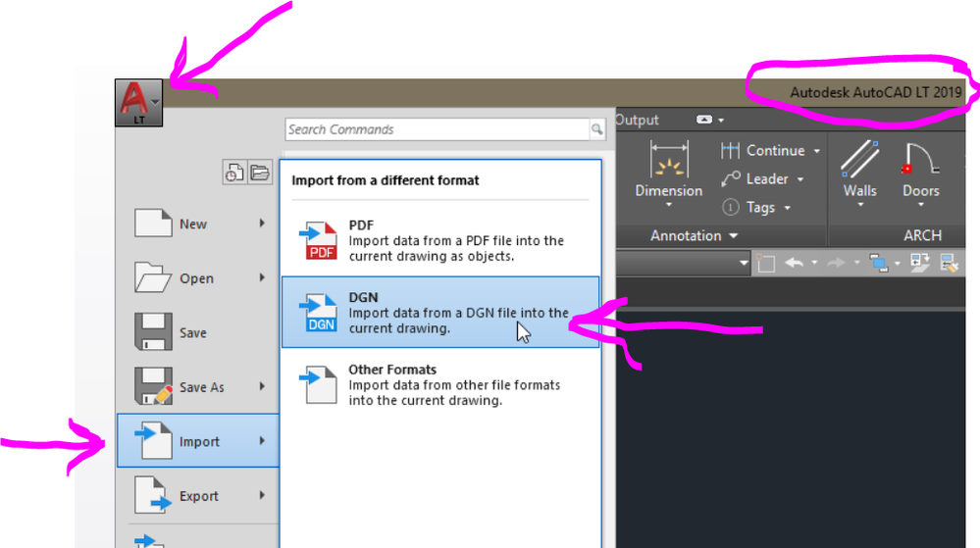Open the Leader dropdown arrow
The height and width of the screenshot is (548, 980).
pos(800,180)
